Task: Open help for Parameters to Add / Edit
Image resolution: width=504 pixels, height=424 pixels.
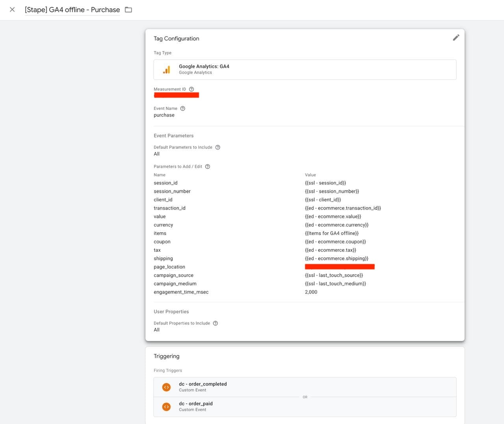Action: 208,167
